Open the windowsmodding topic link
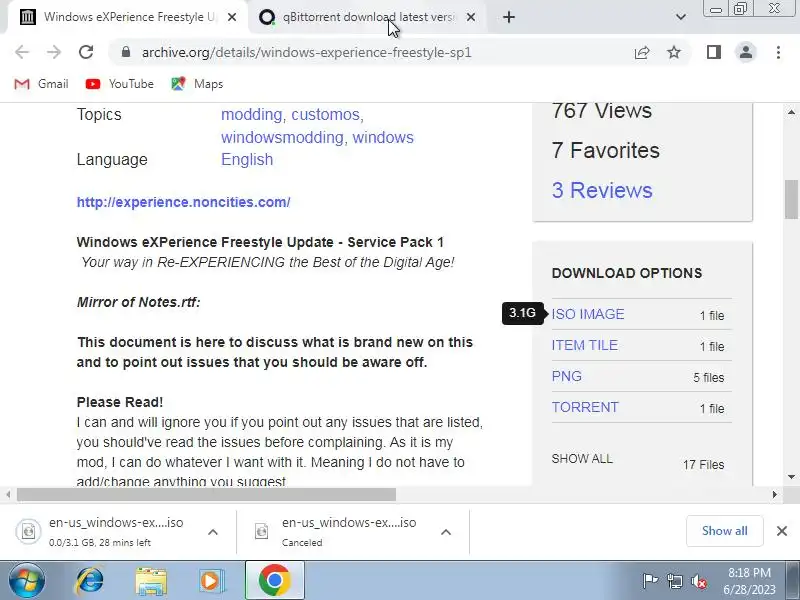This screenshot has width=800, height=600. pyautogui.click(x=284, y=137)
